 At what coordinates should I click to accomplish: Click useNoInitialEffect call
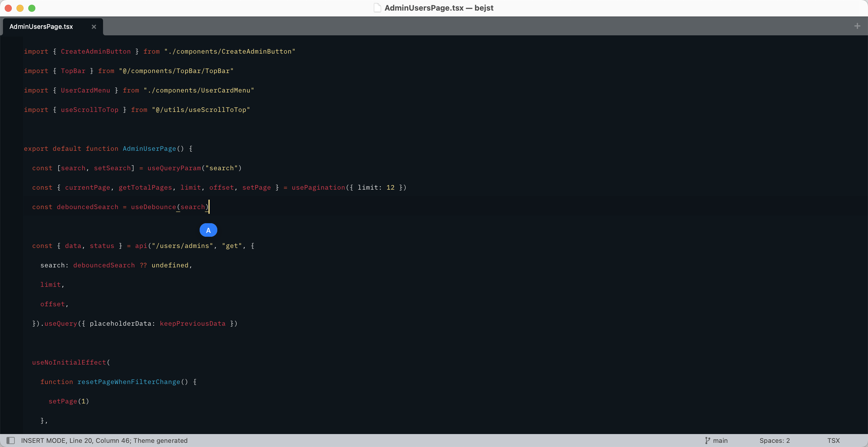coord(69,362)
